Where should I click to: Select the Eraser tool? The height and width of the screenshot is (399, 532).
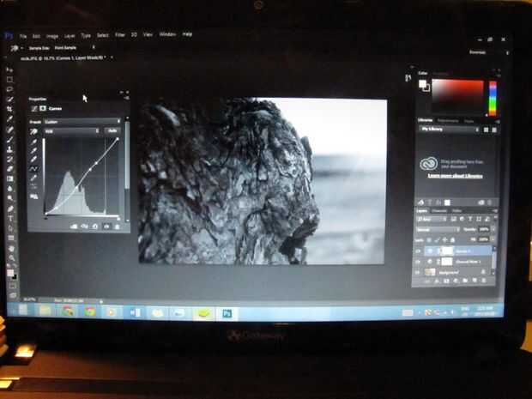9,169
